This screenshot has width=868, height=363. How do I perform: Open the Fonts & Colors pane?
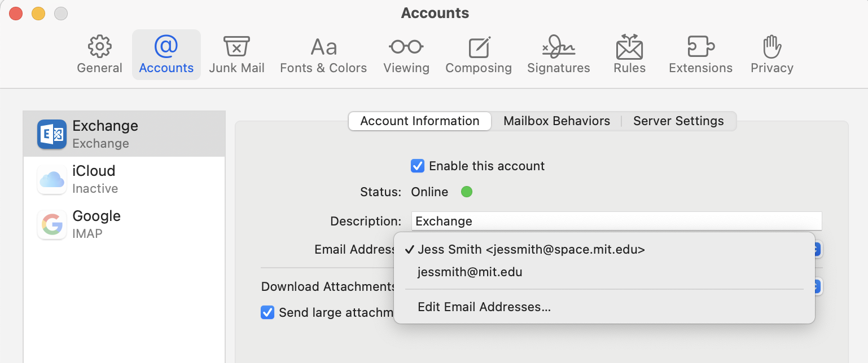pyautogui.click(x=323, y=54)
